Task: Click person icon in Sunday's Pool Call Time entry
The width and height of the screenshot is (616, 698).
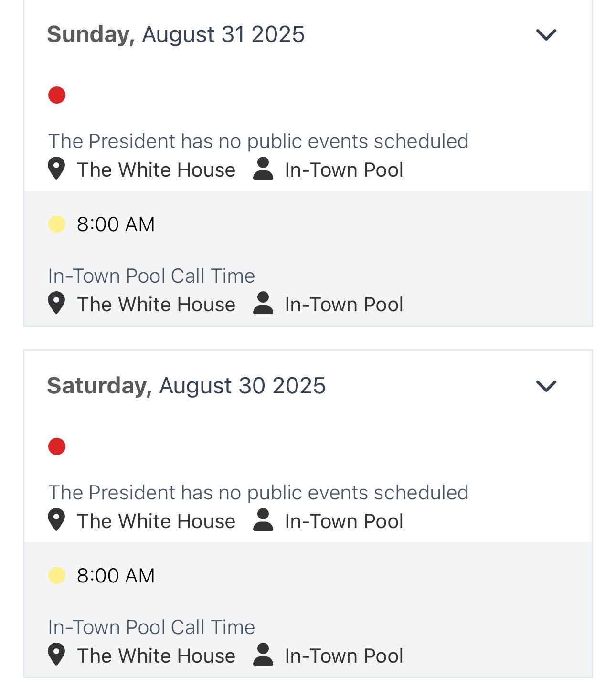Action: pos(263,303)
